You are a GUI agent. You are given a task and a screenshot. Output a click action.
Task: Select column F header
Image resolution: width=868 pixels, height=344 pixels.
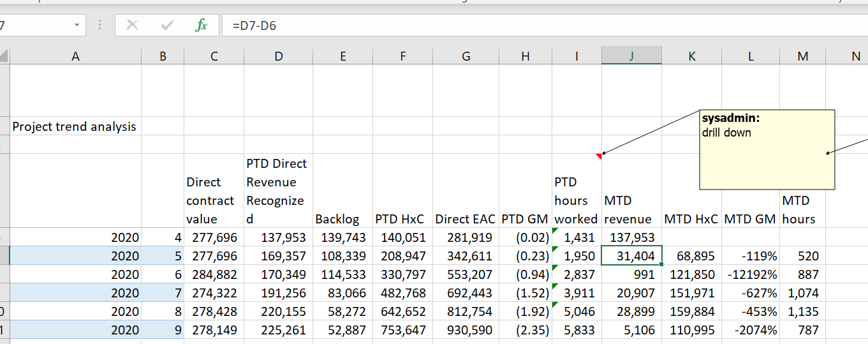(402, 56)
